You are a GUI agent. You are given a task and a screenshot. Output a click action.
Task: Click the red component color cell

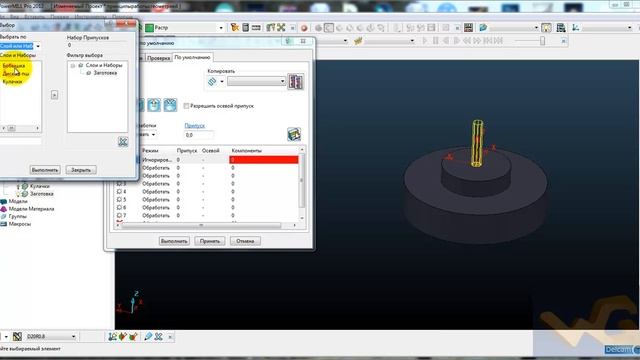tap(264, 160)
